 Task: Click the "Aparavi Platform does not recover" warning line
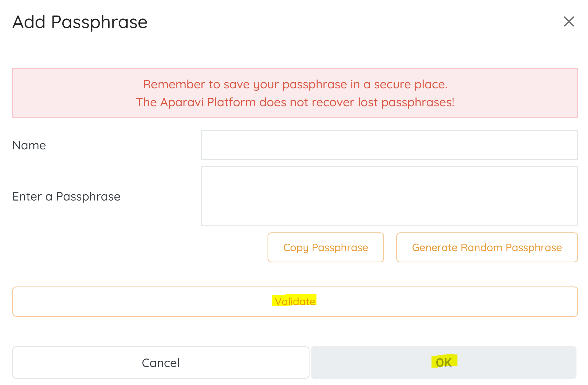[x=295, y=102]
